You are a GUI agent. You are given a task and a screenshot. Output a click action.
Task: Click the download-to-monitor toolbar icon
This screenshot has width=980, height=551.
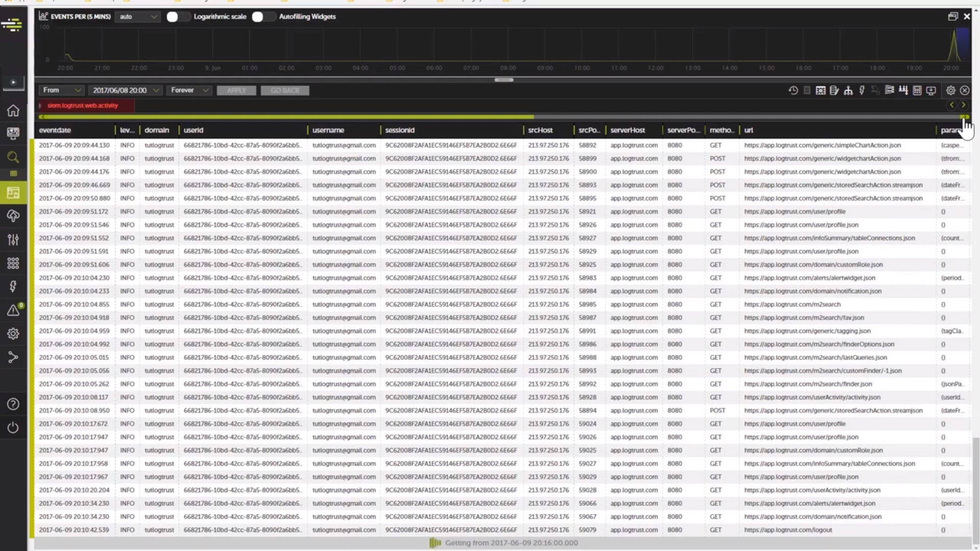pos(931,90)
